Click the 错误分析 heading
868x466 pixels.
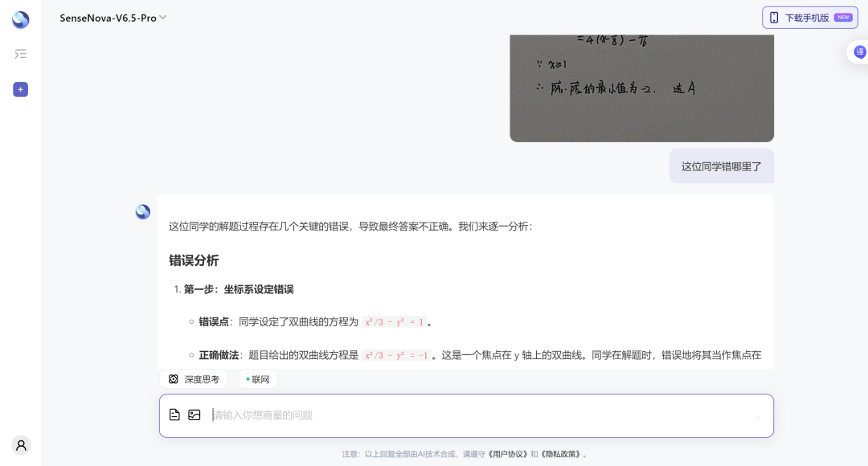(194, 260)
